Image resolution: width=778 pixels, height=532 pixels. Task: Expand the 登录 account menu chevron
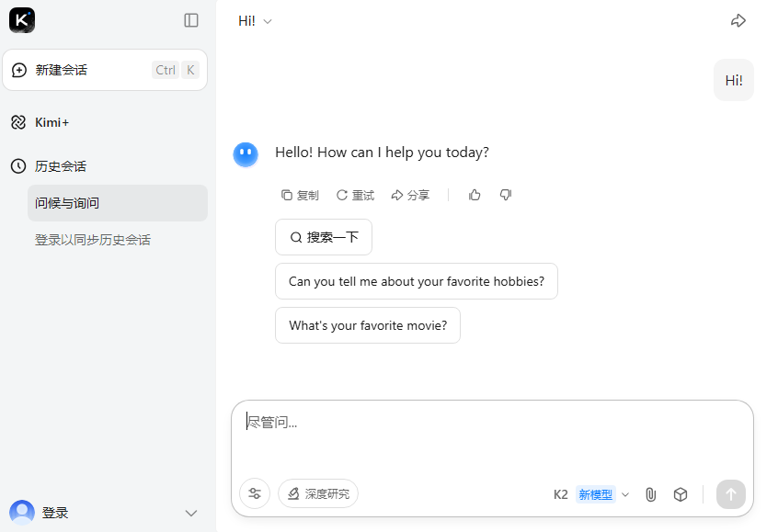[191, 513]
